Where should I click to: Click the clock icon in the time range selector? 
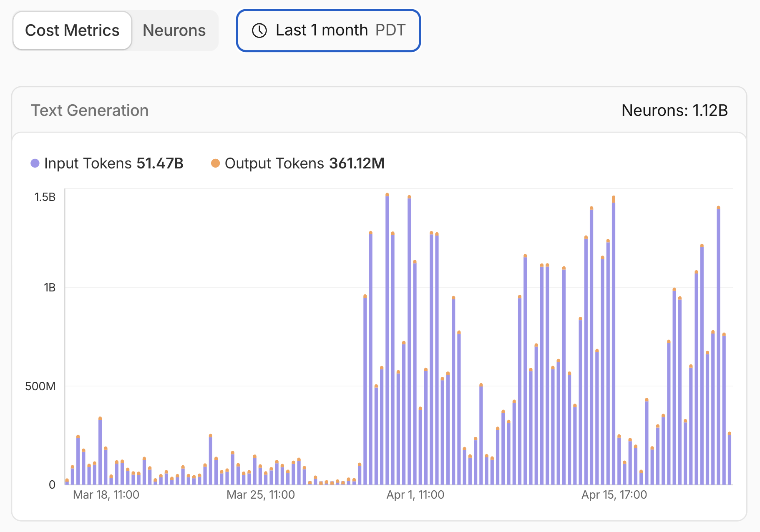(259, 30)
